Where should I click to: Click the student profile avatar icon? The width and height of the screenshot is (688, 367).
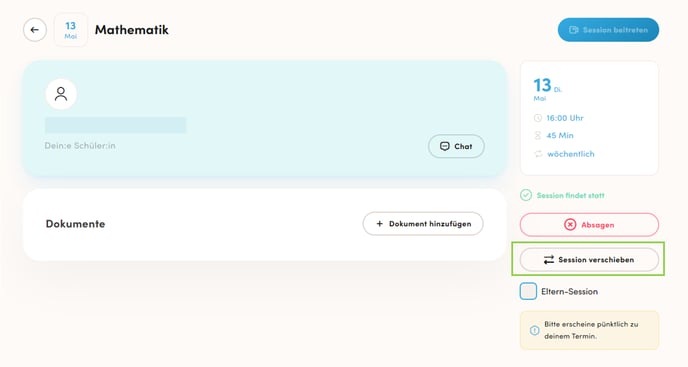point(61,94)
